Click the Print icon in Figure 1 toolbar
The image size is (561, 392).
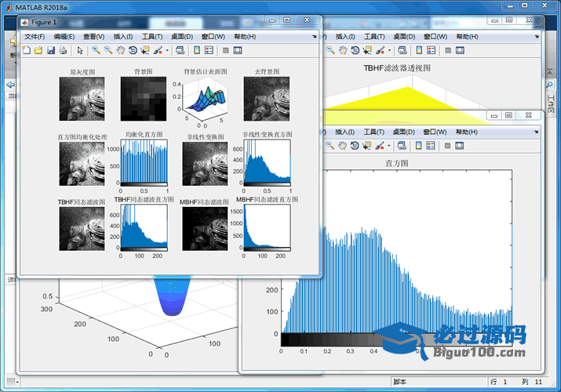click(x=62, y=50)
